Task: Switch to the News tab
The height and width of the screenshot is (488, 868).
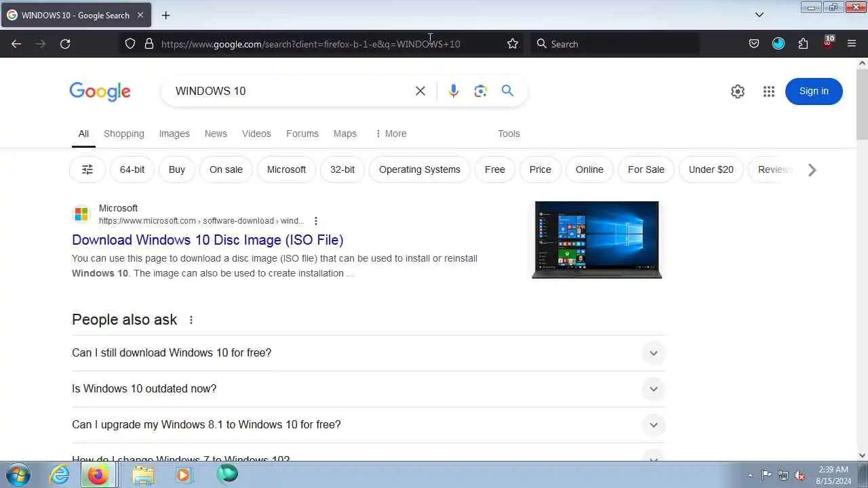Action: 216,134
